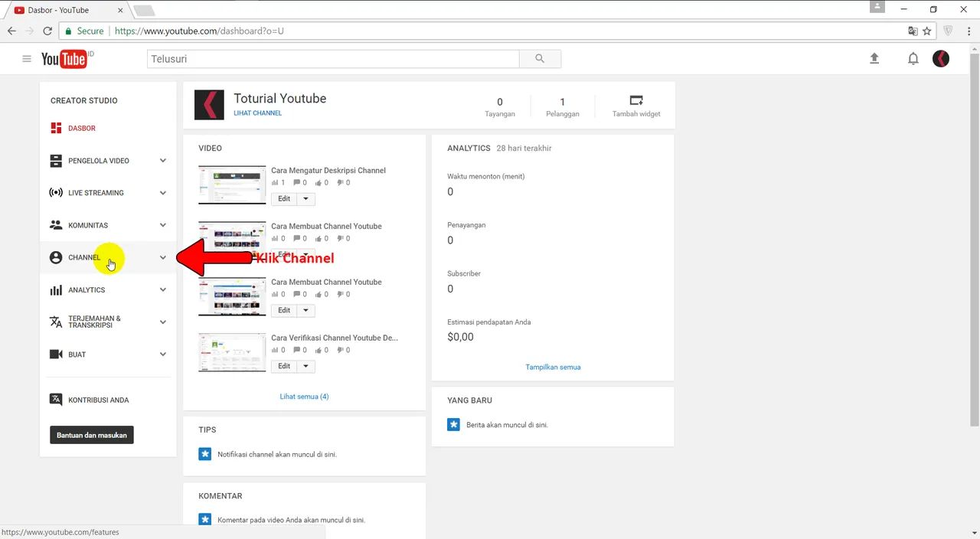This screenshot has height=539, width=980.
Task: Click the star icon in Yang Baru section
Action: [453, 424]
